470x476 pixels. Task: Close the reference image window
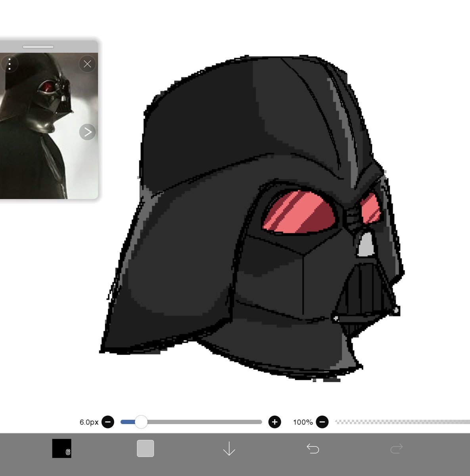[x=88, y=64]
